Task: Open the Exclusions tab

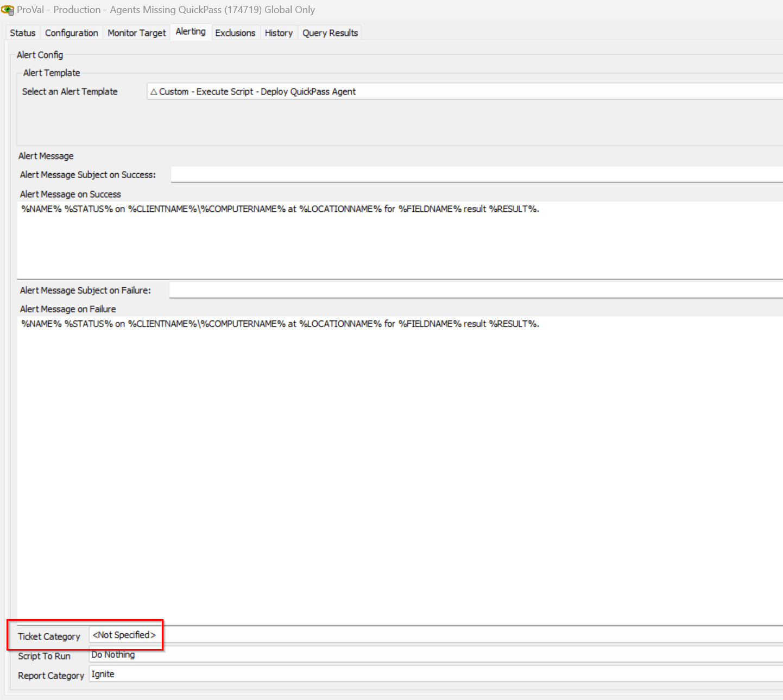Action: point(235,33)
